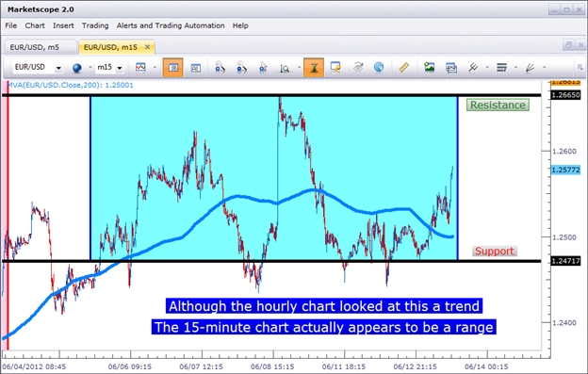
Task: Toggle the highlighted orange chart mode button
Action: (x=172, y=68)
